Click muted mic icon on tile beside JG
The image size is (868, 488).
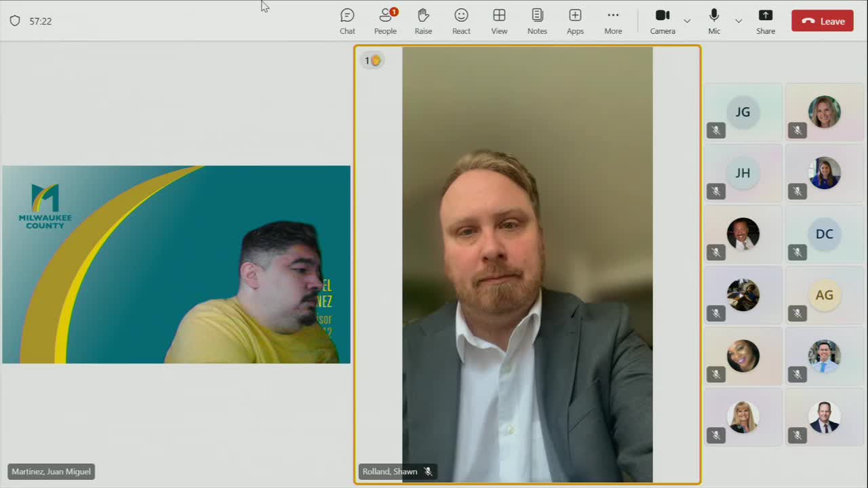coord(797,130)
